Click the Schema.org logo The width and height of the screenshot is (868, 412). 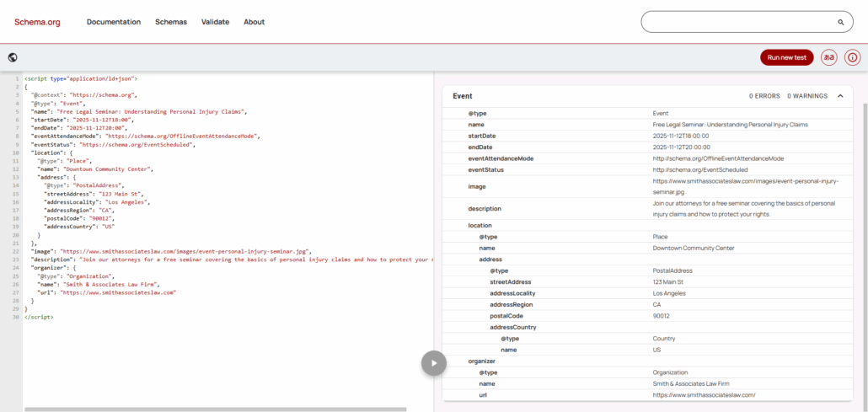click(x=37, y=22)
